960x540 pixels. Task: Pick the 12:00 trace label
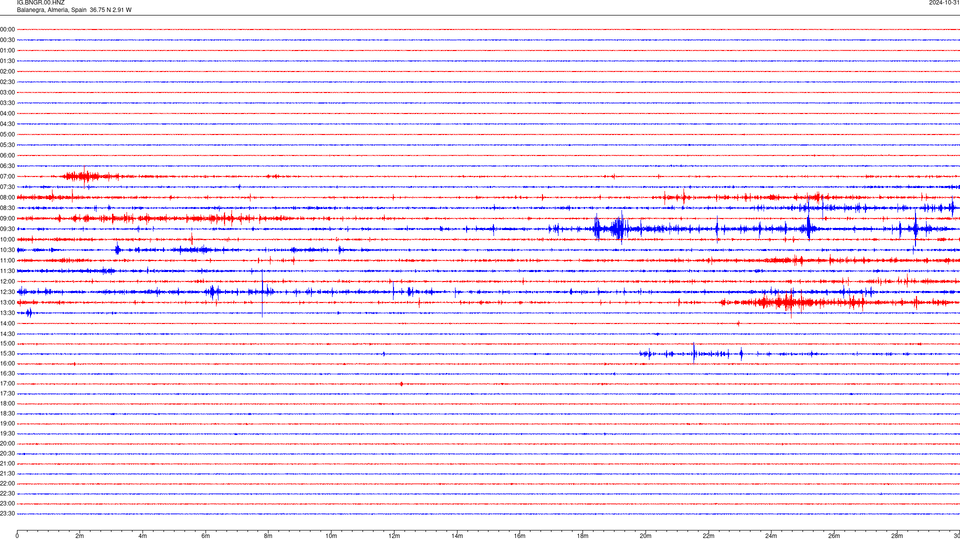click(7, 282)
